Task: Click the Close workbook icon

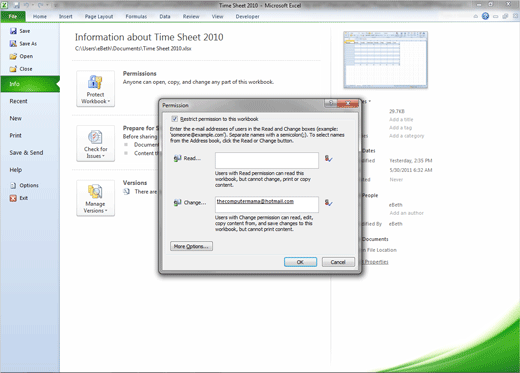Action: [13, 69]
